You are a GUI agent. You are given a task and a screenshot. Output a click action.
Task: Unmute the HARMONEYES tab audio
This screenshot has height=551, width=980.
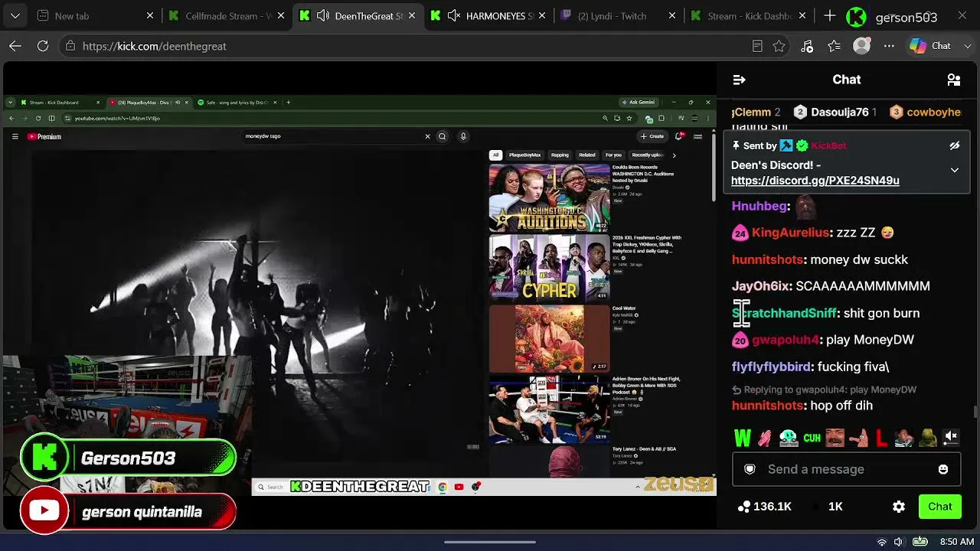tap(454, 16)
